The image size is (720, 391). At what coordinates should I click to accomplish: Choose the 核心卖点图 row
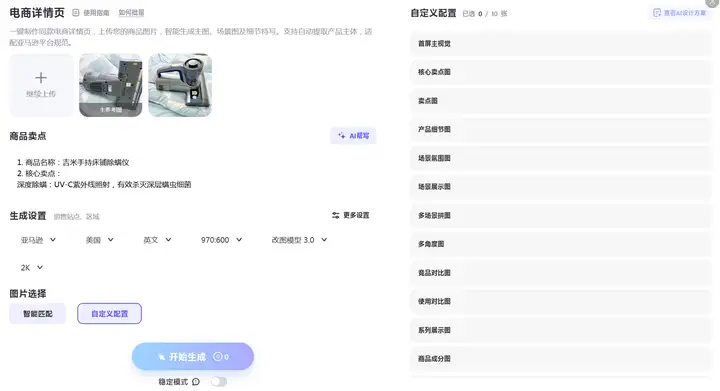pos(561,72)
